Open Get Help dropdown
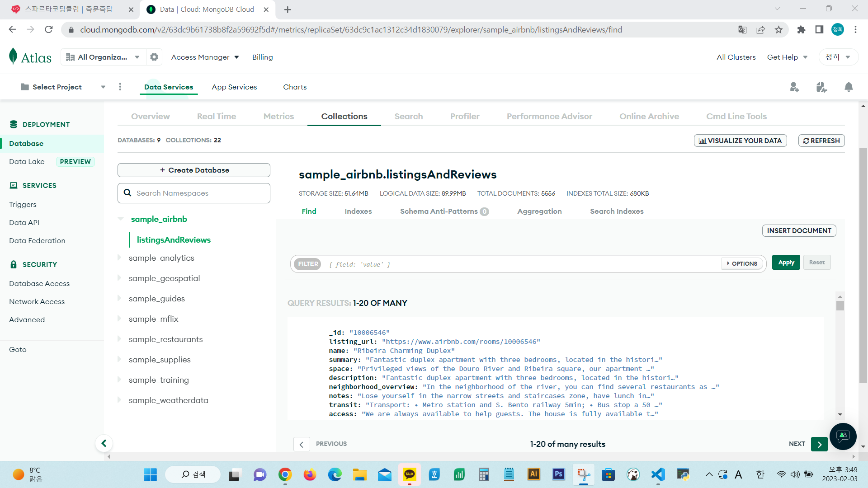Screen dimensions: 868x488 pyautogui.click(x=787, y=57)
